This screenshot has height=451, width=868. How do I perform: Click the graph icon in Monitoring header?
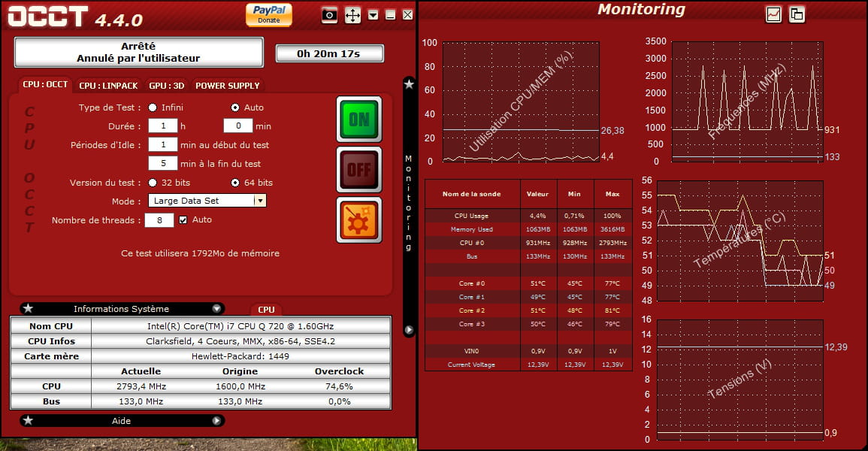coord(773,14)
